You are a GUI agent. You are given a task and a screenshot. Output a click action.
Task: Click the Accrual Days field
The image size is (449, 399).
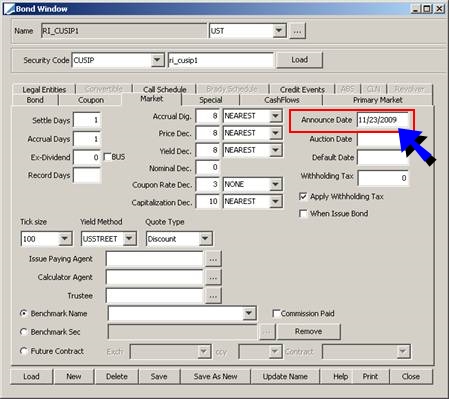pyautogui.click(x=87, y=139)
